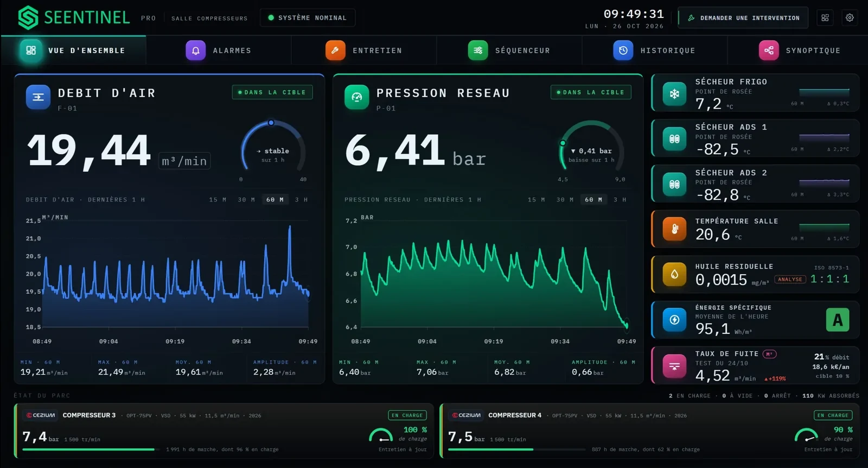868x468 pixels.
Task: Click the blue Debit d'air flow icon
Action: tap(38, 97)
